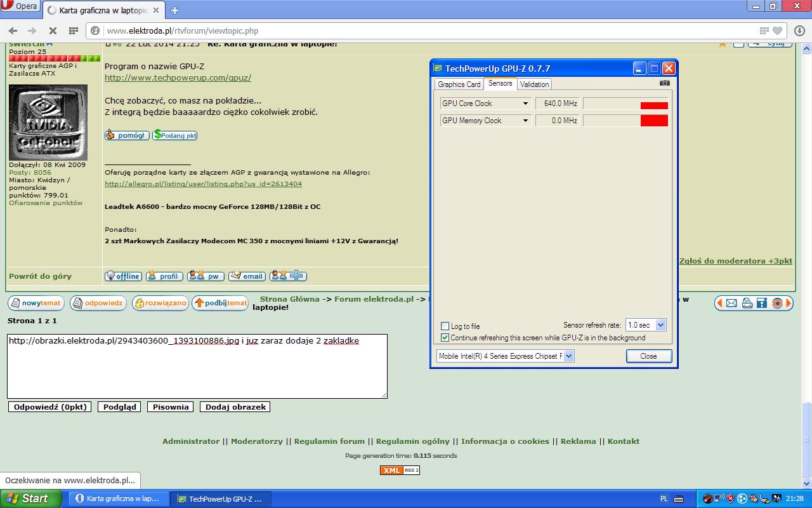Open the Mobile Intel 4 Series adapter dropdown
The image size is (812, 508).
506,356
